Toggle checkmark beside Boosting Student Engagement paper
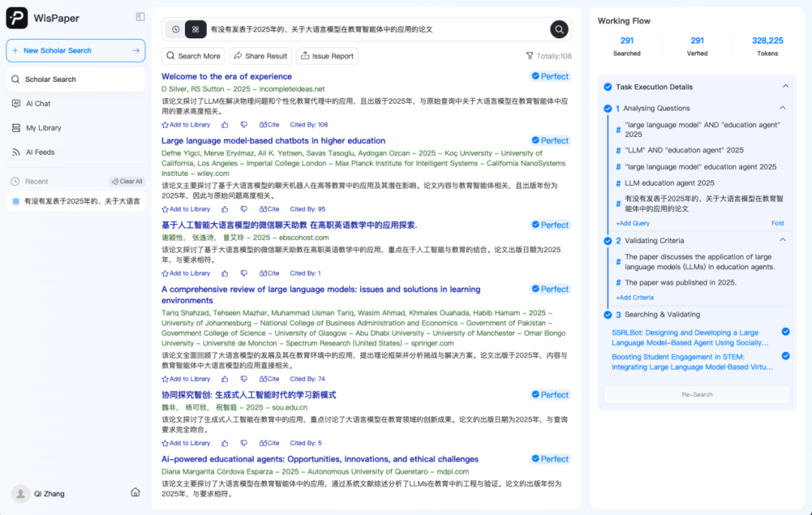The height and width of the screenshot is (515, 812). coord(786,356)
